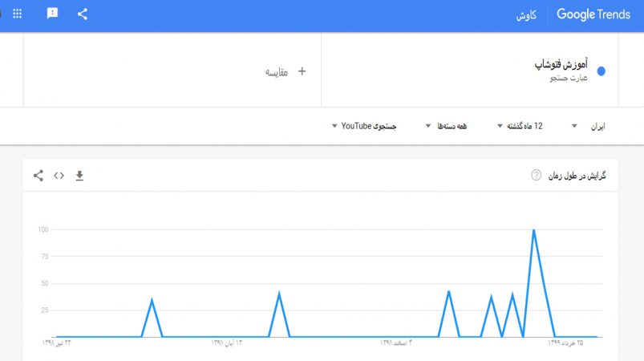The height and width of the screenshot is (361, 644).
Task: Open the embed code icon on chart
Action: point(59,176)
